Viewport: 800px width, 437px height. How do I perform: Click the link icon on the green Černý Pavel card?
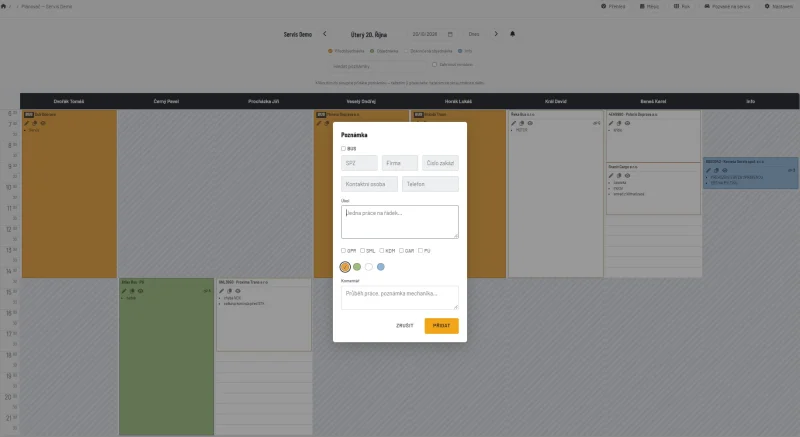207,291
